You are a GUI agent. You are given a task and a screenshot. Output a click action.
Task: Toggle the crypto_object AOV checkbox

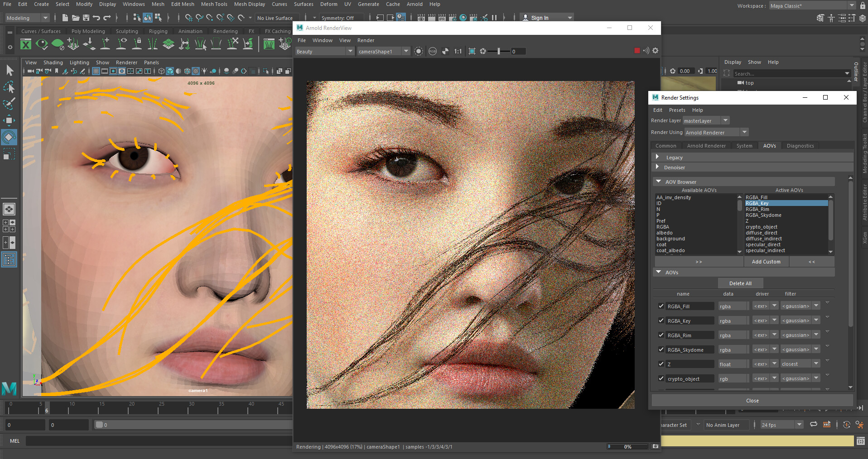pos(661,378)
